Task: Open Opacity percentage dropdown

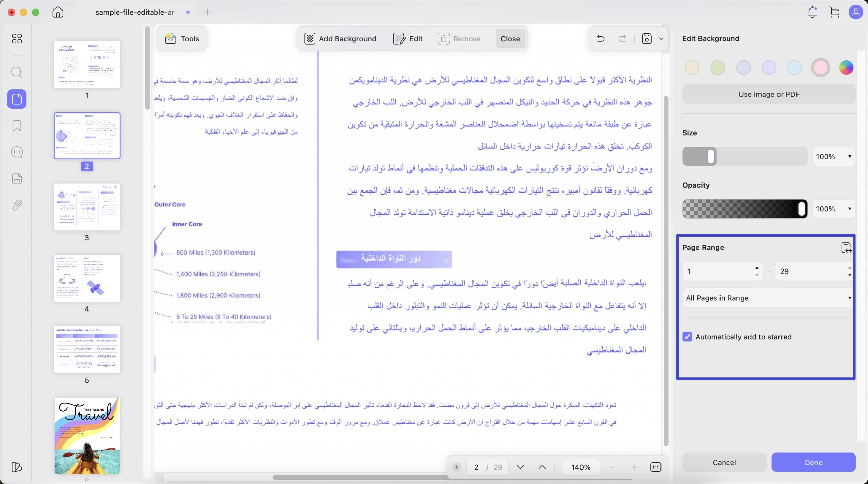Action: [x=834, y=209]
